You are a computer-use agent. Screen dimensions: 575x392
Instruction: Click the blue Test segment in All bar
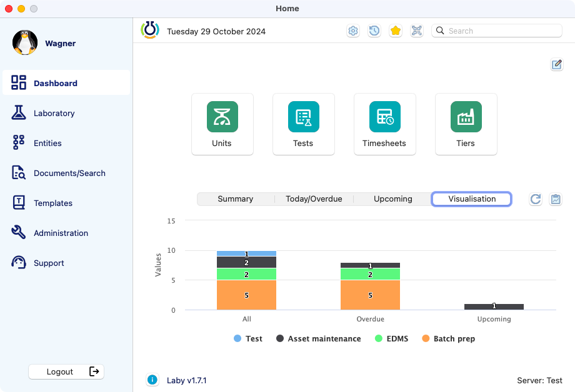(246, 253)
